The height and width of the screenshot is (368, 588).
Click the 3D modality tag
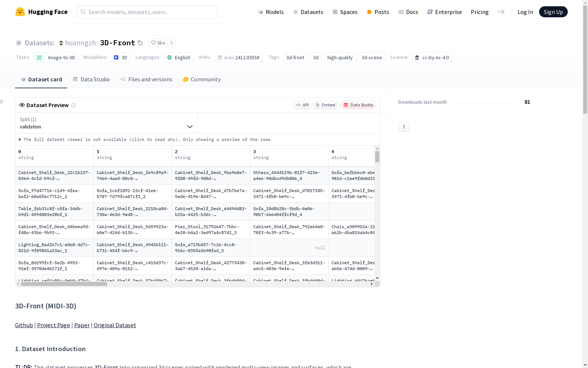tap(120, 57)
